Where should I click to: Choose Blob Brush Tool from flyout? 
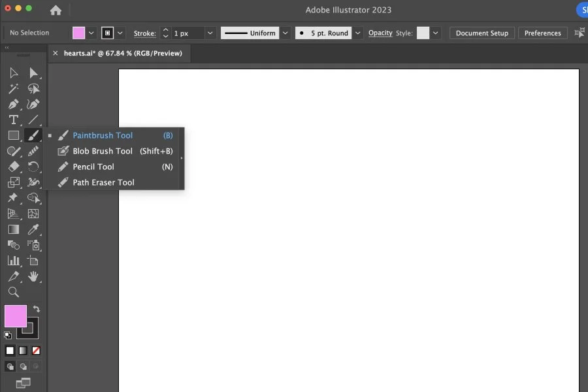tap(111, 151)
